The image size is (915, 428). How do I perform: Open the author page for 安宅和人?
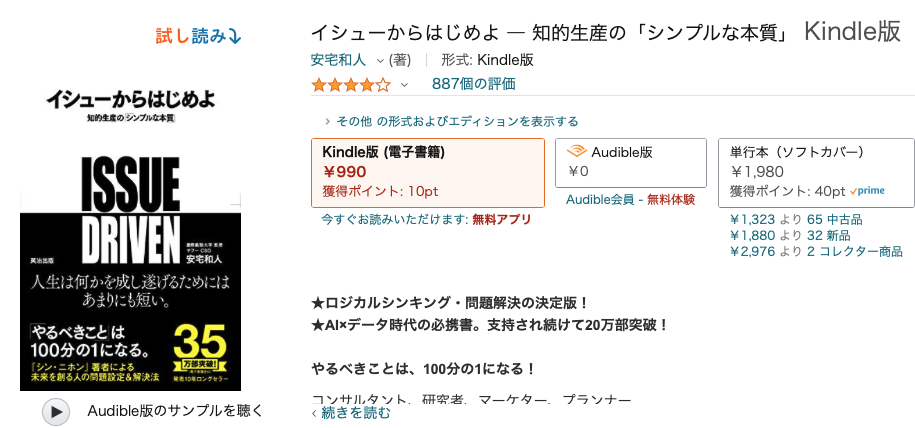pyautogui.click(x=339, y=60)
